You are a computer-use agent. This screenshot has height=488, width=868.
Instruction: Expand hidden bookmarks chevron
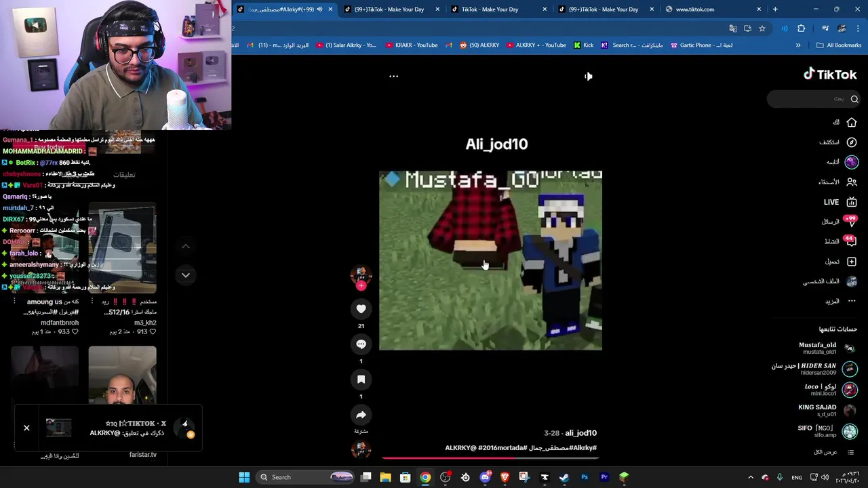pyautogui.click(x=798, y=45)
